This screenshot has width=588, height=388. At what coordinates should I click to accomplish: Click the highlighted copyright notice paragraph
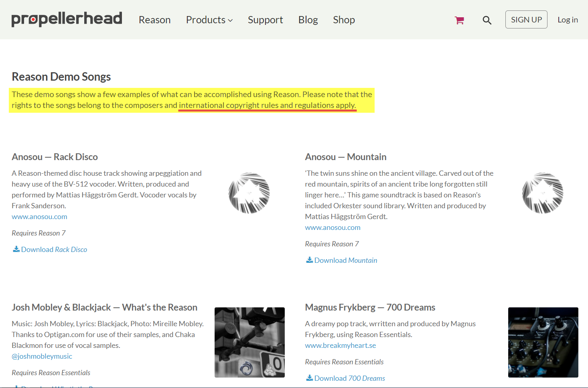[x=192, y=100]
